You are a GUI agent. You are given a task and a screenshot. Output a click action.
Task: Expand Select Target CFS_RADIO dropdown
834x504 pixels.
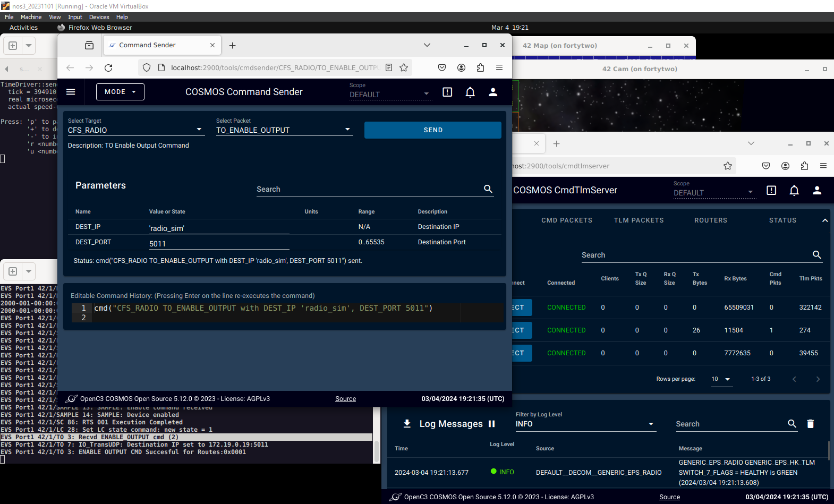pyautogui.click(x=135, y=130)
